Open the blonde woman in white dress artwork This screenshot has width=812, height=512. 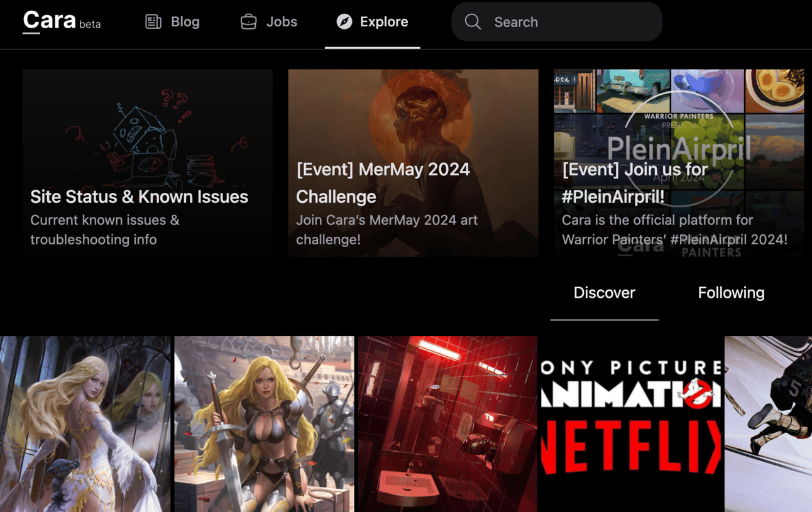pos(85,424)
